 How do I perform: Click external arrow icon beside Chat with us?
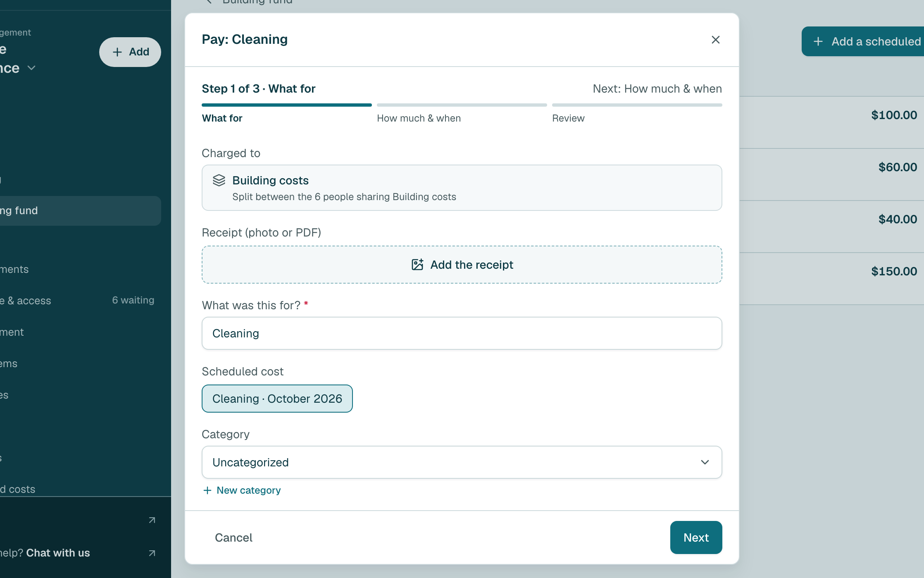pos(152,553)
